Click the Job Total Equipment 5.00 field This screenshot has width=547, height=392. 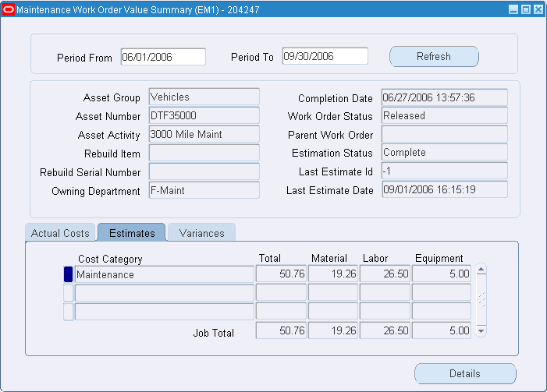click(442, 330)
